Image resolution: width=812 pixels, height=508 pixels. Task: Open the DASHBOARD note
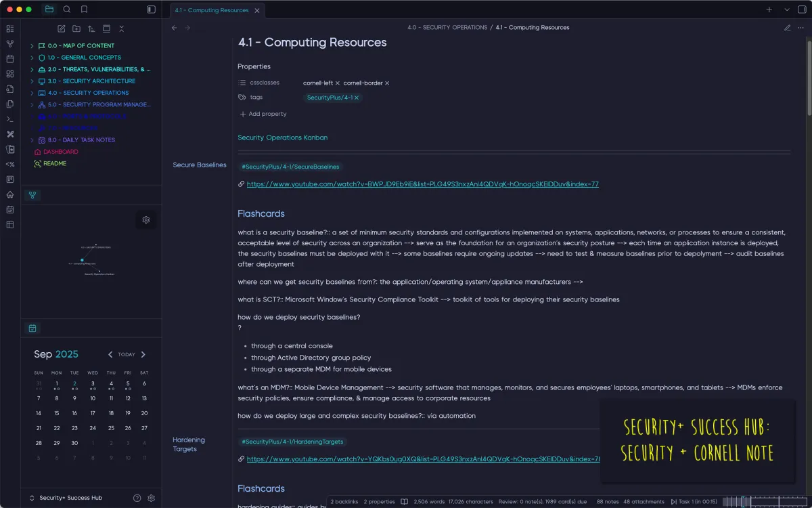(61, 152)
